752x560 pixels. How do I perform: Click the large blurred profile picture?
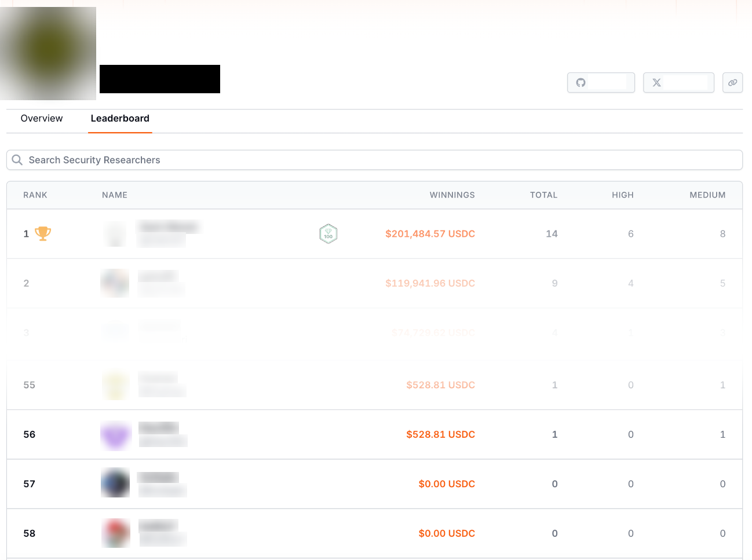pyautogui.click(x=48, y=53)
